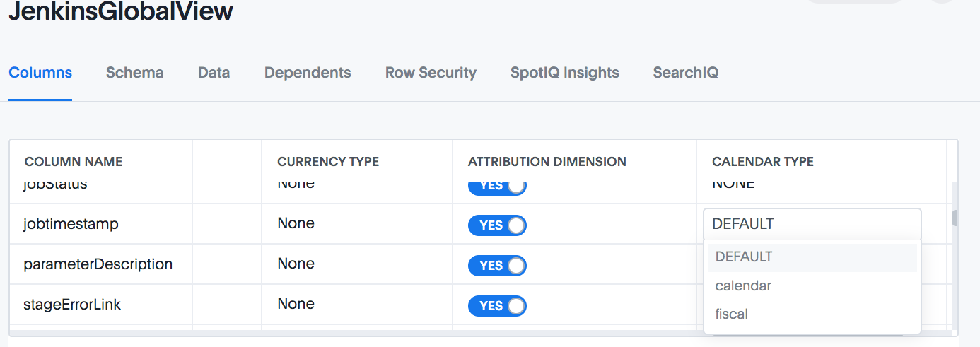Click currency type None for parameterDescription
This screenshot has width=980, height=347.
click(296, 264)
